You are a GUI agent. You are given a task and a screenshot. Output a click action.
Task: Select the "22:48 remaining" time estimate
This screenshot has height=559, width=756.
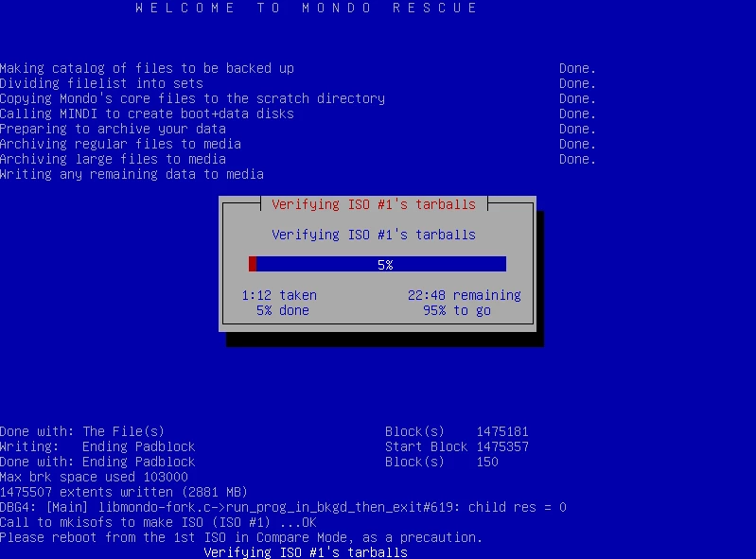pyautogui.click(x=464, y=295)
